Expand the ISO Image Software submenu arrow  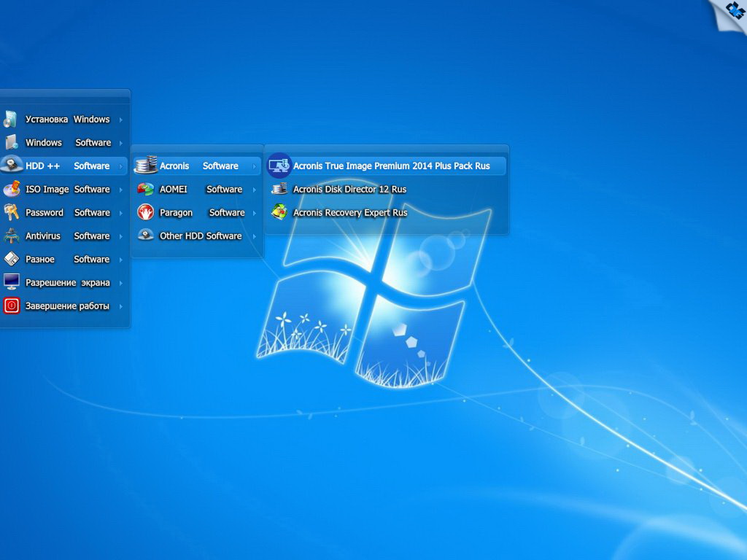click(121, 190)
